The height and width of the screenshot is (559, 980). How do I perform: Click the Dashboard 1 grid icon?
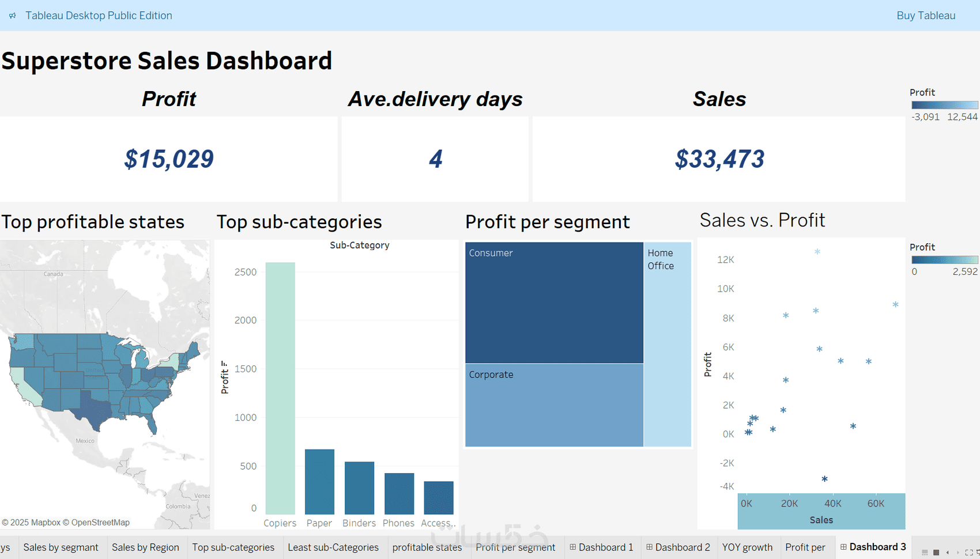[x=572, y=547]
